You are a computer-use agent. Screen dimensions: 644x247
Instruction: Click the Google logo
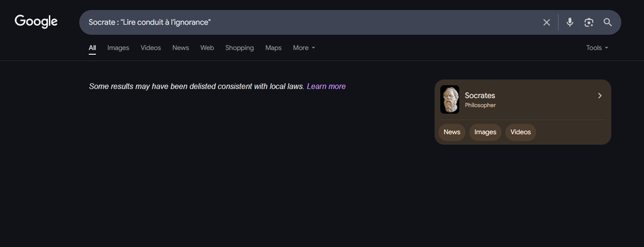point(36,21)
